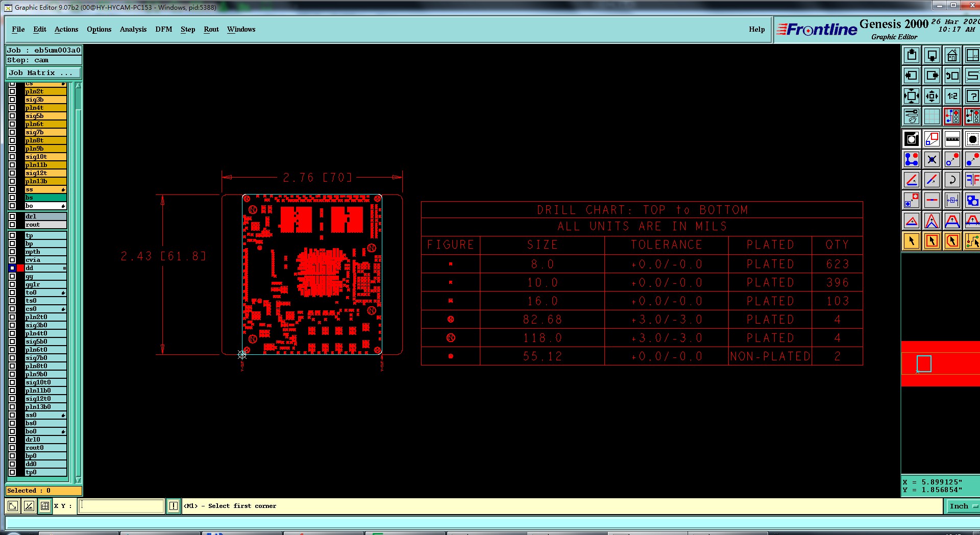Click the dimension arrows tool icon

(952, 200)
